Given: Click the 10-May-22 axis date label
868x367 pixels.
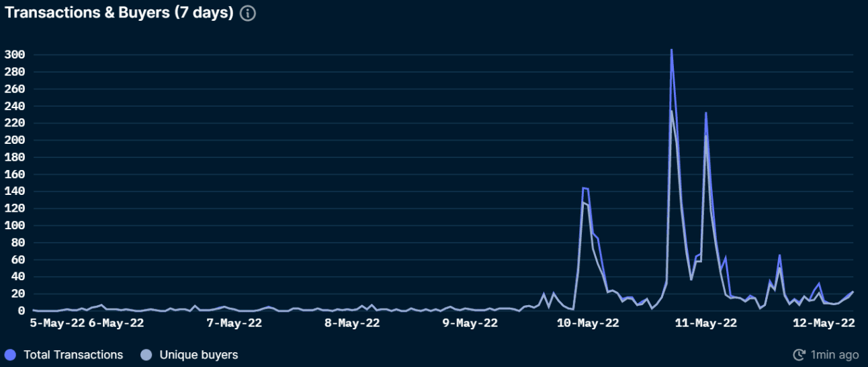Looking at the screenshot, I should click(x=589, y=323).
